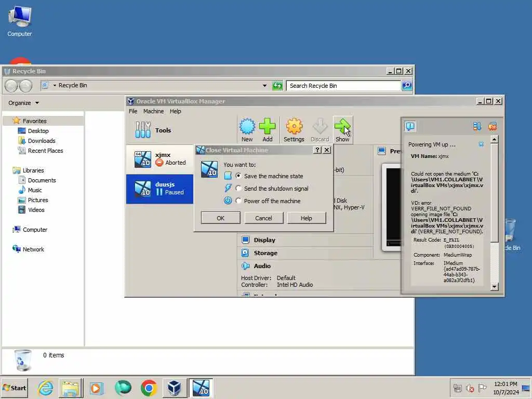The image size is (532, 399).
Task: Choose Save the machine state option
Action: (x=238, y=176)
